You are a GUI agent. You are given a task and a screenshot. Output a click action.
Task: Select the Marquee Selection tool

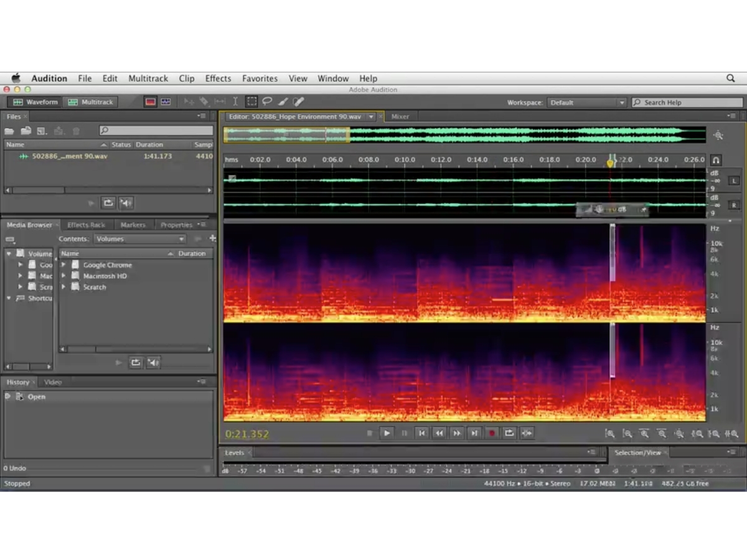click(251, 101)
